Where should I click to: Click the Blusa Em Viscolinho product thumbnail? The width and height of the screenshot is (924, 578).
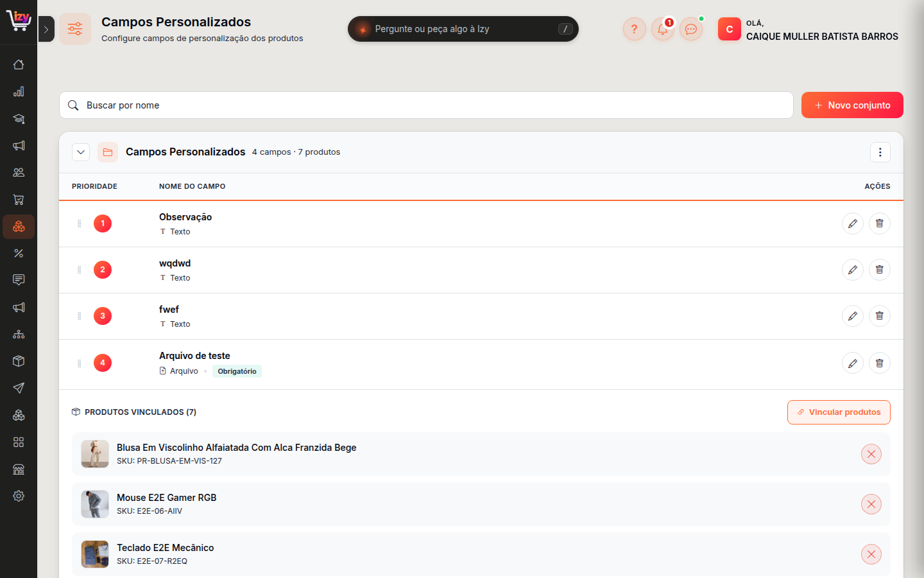[95, 454]
